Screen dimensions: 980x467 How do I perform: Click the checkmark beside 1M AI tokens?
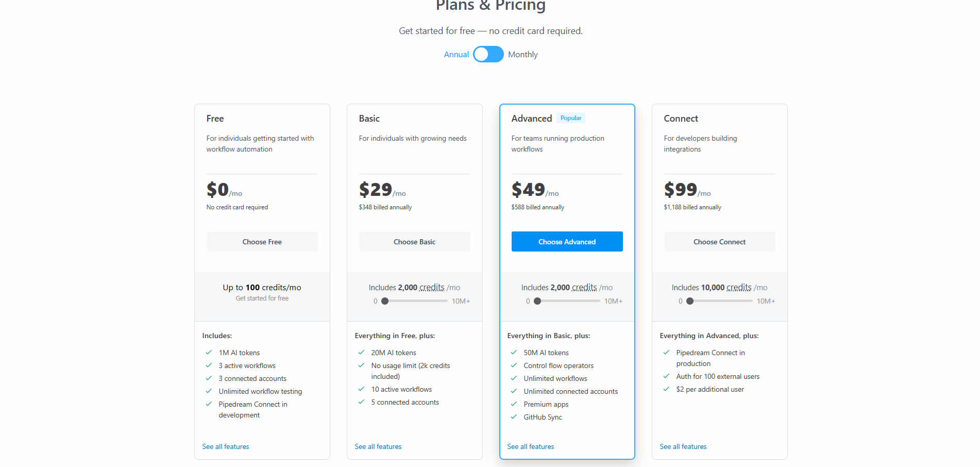tap(209, 352)
